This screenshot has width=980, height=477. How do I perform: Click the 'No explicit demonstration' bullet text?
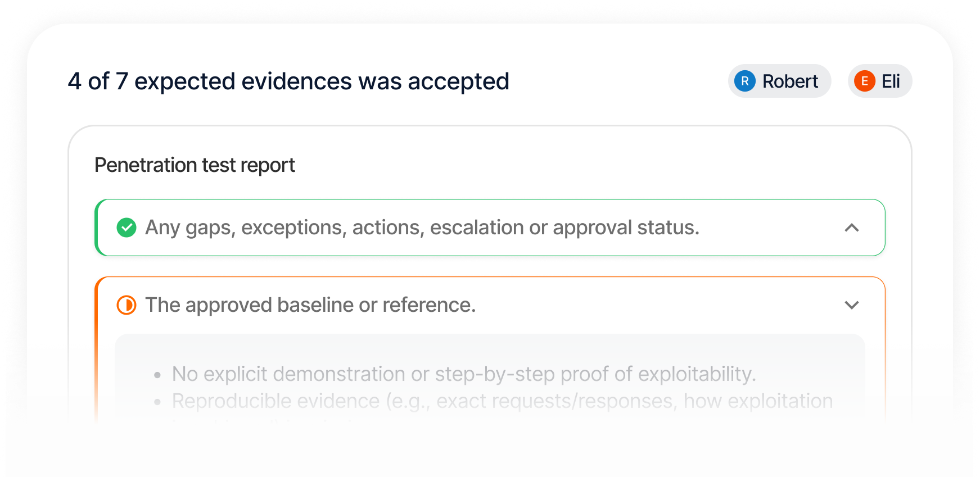(464, 374)
